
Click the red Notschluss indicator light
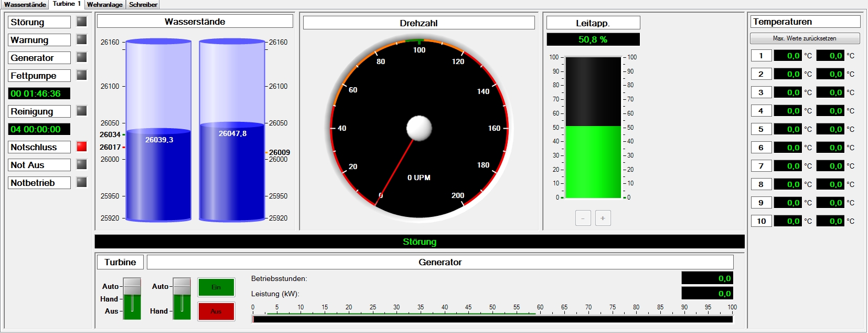pos(81,147)
